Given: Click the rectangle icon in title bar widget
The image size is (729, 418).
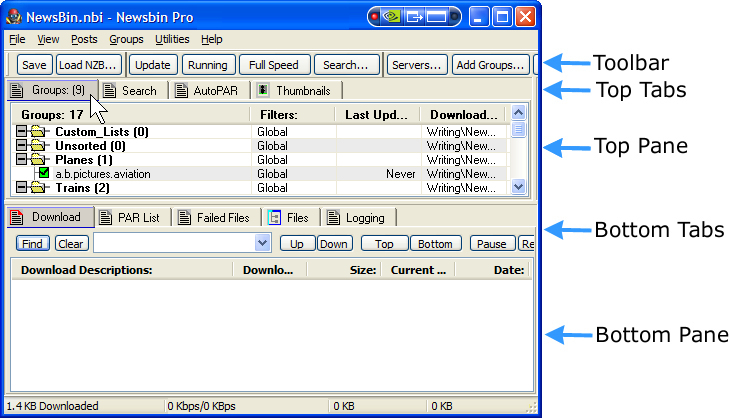Looking at the screenshot, I should click(x=436, y=17).
